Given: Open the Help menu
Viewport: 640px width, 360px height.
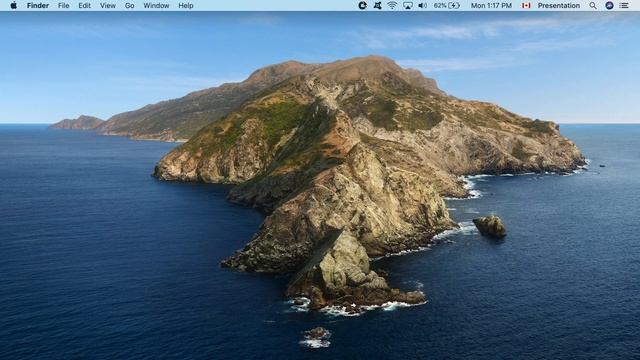Looking at the screenshot, I should click(186, 5).
